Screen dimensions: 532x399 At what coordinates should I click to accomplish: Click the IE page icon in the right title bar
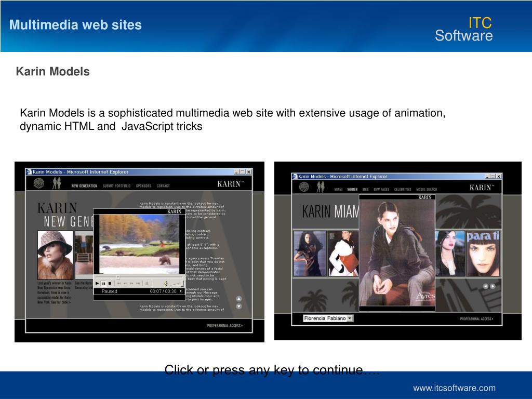(x=295, y=177)
